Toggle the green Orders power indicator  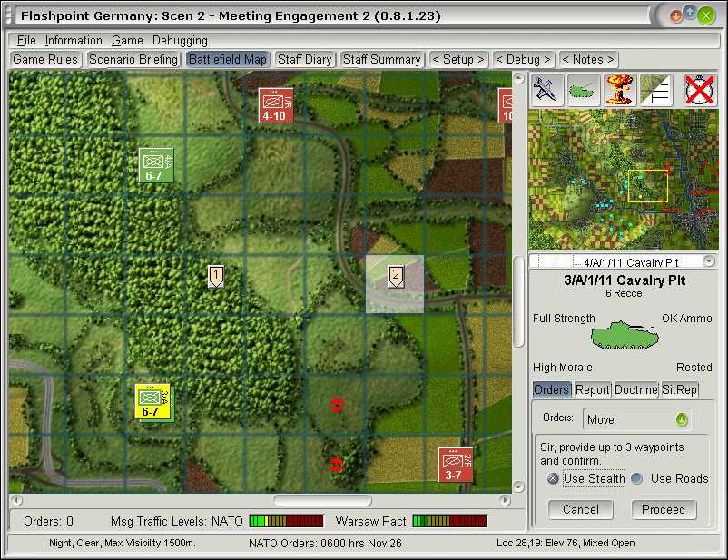pos(681,419)
